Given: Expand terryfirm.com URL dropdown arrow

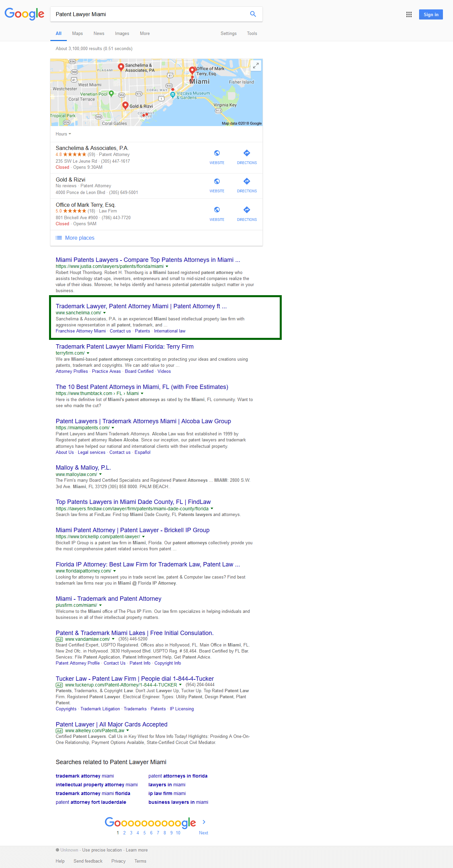Looking at the screenshot, I should [x=88, y=353].
